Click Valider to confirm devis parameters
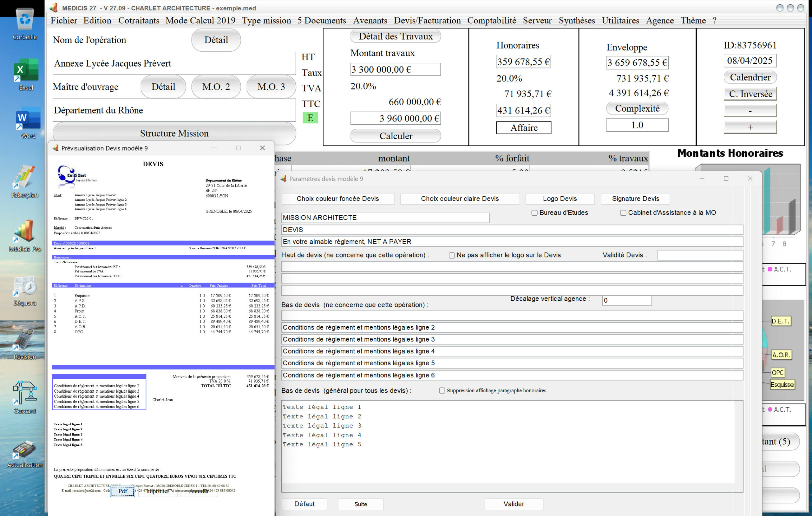Screen dimensions: 812x516 point(514,504)
